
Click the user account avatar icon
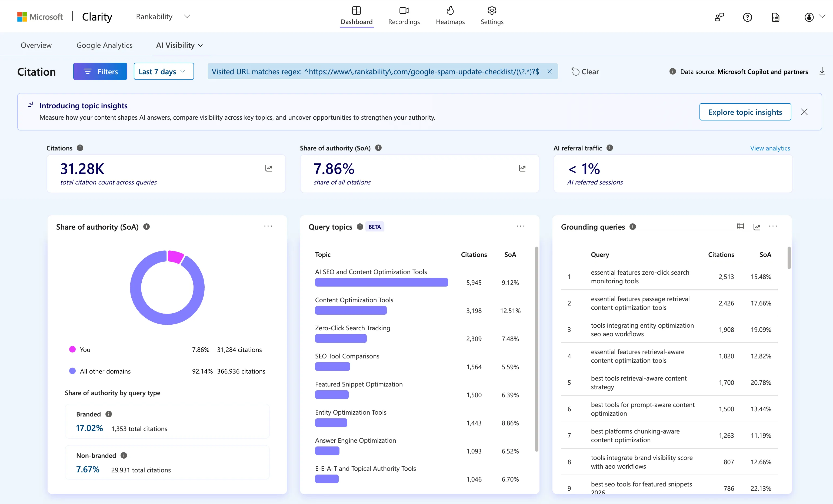pyautogui.click(x=809, y=17)
